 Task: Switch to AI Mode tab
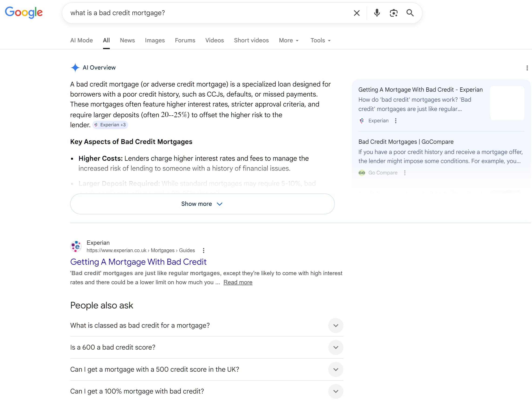point(81,40)
